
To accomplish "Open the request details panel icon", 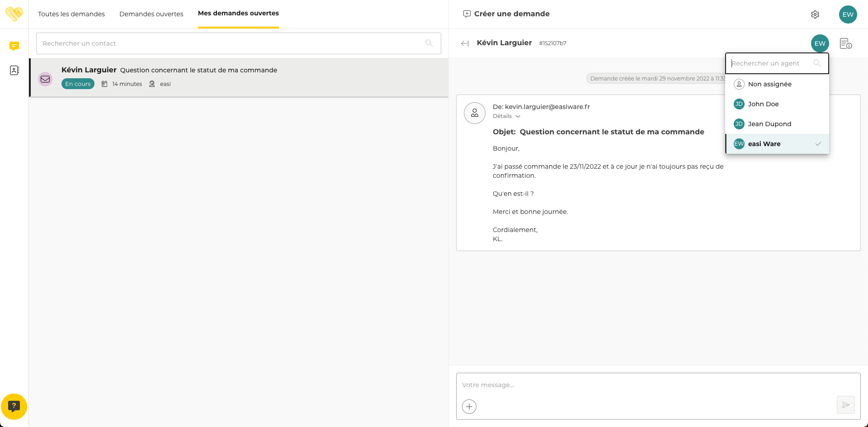I will [x=845, y=43].
